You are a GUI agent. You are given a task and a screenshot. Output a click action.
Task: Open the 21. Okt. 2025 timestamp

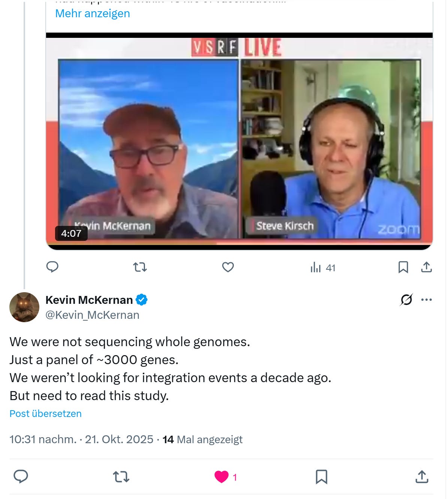click(119, 439)
